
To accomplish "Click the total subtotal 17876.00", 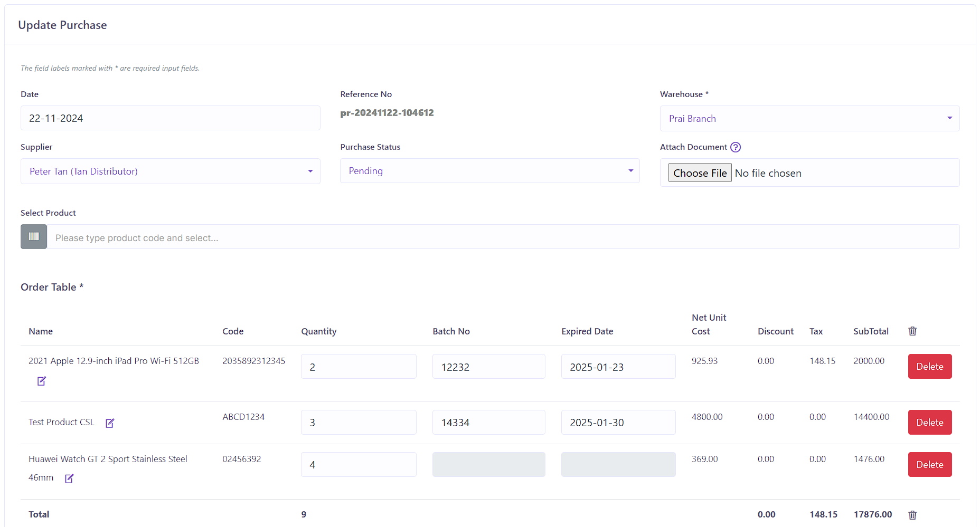I will (x=873, y=514).
